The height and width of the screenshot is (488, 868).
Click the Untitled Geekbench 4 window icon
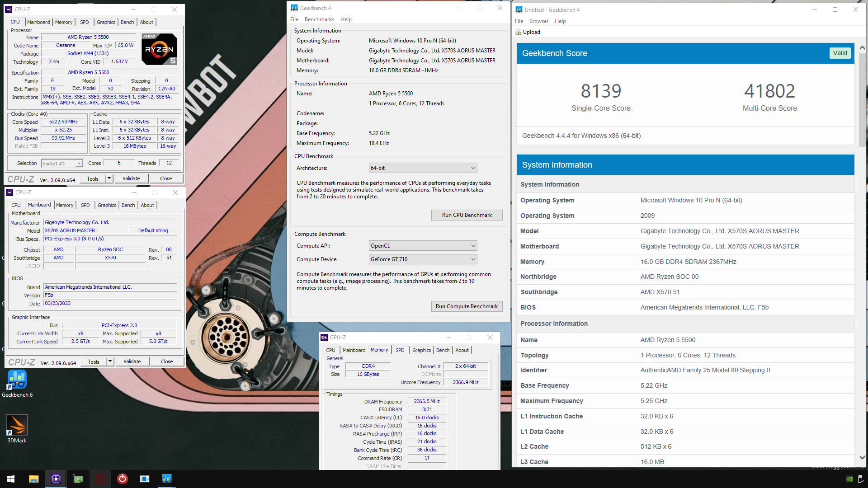point(519,9)
